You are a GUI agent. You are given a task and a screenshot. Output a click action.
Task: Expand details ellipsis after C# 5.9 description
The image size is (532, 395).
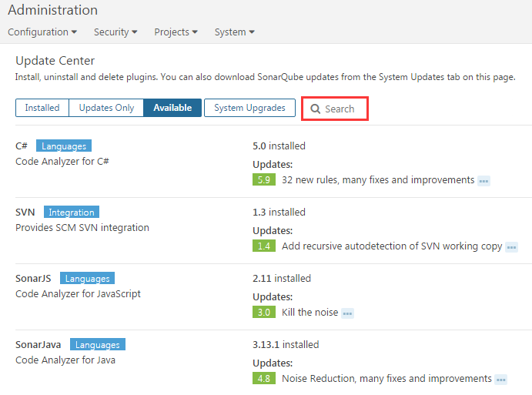pyautogui.click(x=483, y=181)
